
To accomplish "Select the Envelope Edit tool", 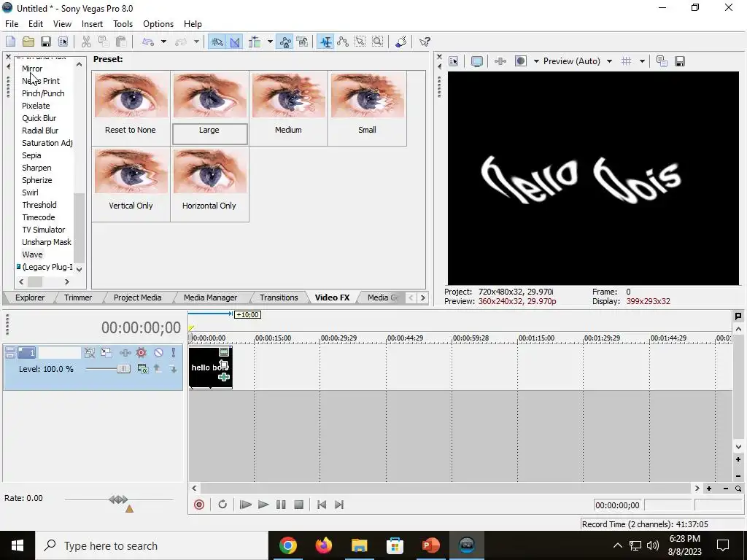I will click(343, 42).
